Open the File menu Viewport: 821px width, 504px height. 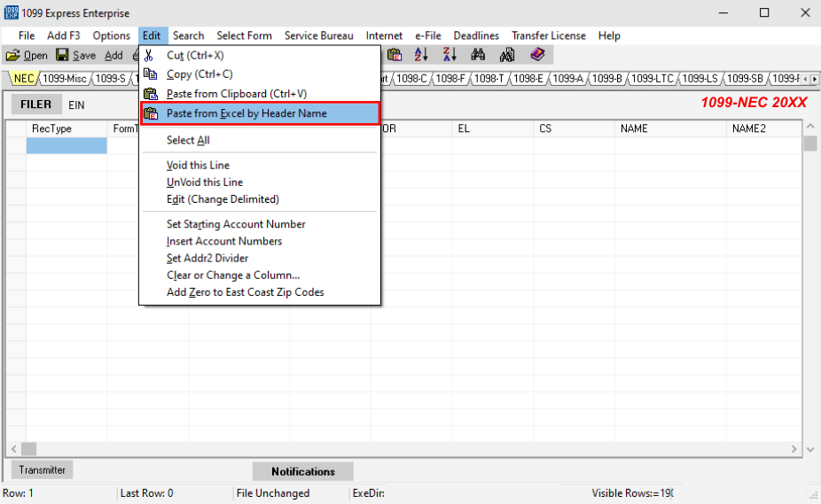point(27,35)
